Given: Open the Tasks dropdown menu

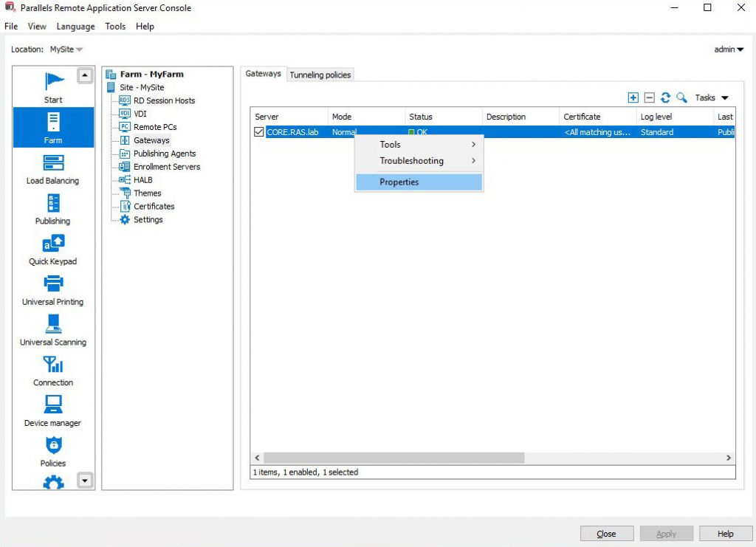Looking at the screenshot, I should pyautogui.click(x=711, y=98).
